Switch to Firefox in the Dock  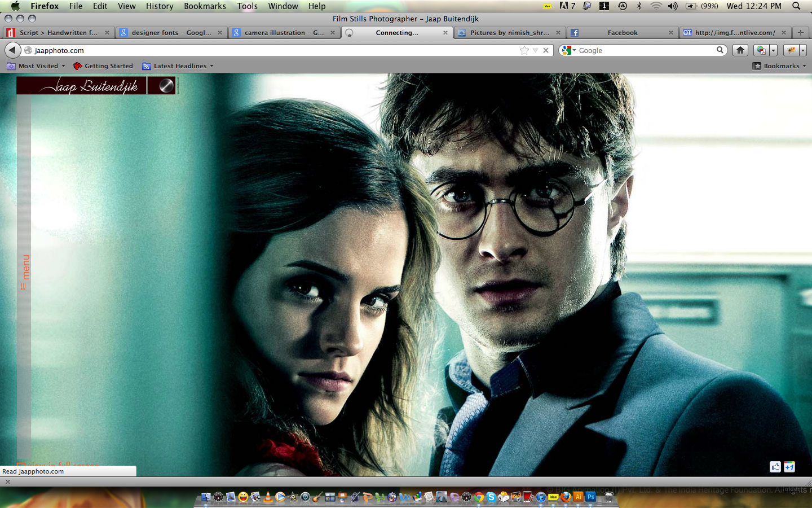click(x=566, y=497)
